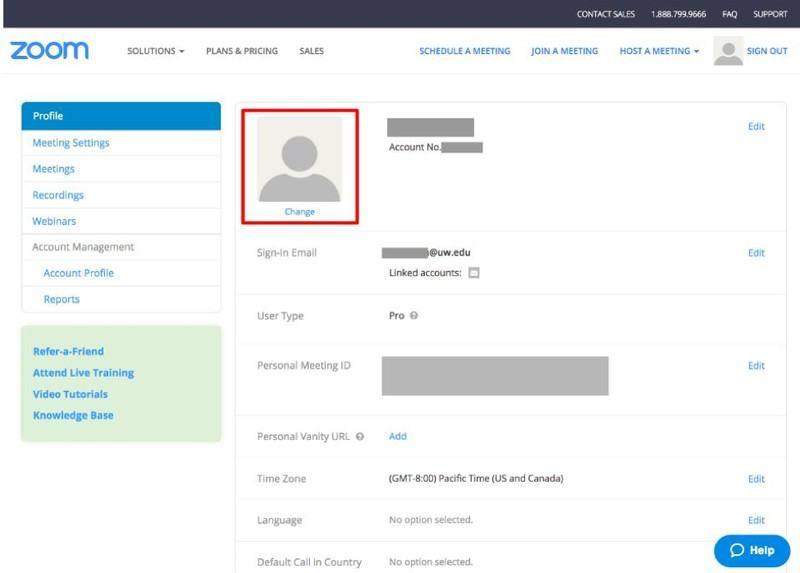This screenshot has height=573, width=800.
Task: Open the Linked accounts icon
Action: click(x=473, y=273)
